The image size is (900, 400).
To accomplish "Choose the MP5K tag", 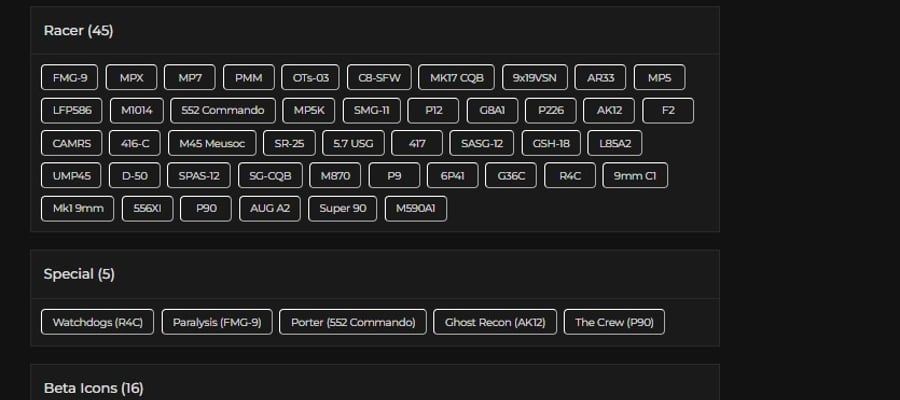I will click(309, 111).
